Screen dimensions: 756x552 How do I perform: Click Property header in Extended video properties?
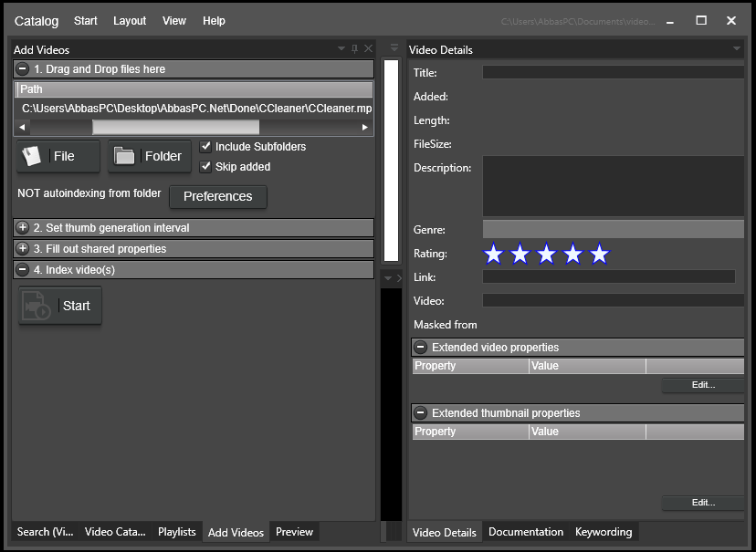471,366
